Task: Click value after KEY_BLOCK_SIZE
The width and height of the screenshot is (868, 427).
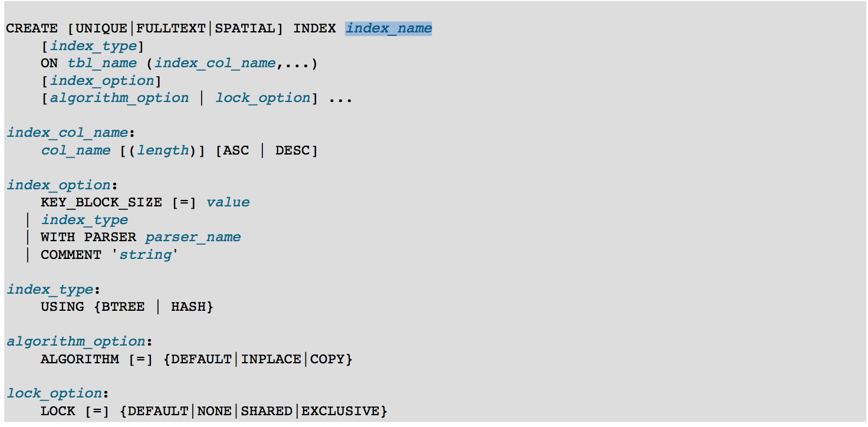Action: tap(228, 202)
